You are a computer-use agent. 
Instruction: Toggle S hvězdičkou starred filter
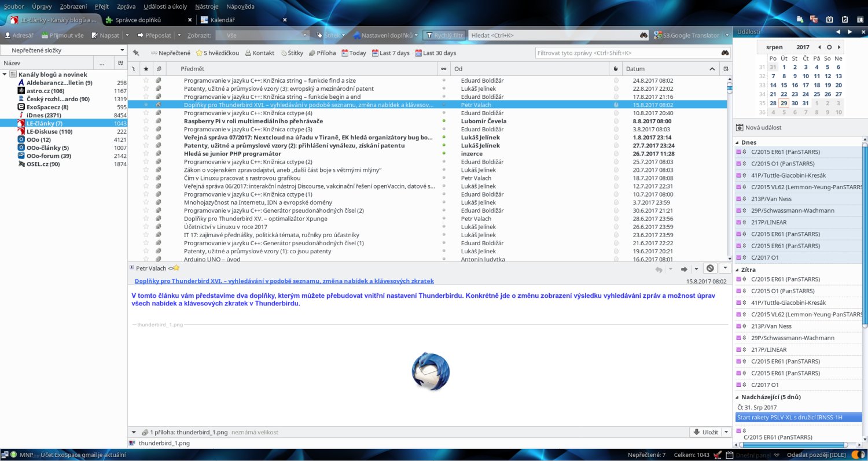(x=218, y=53)
